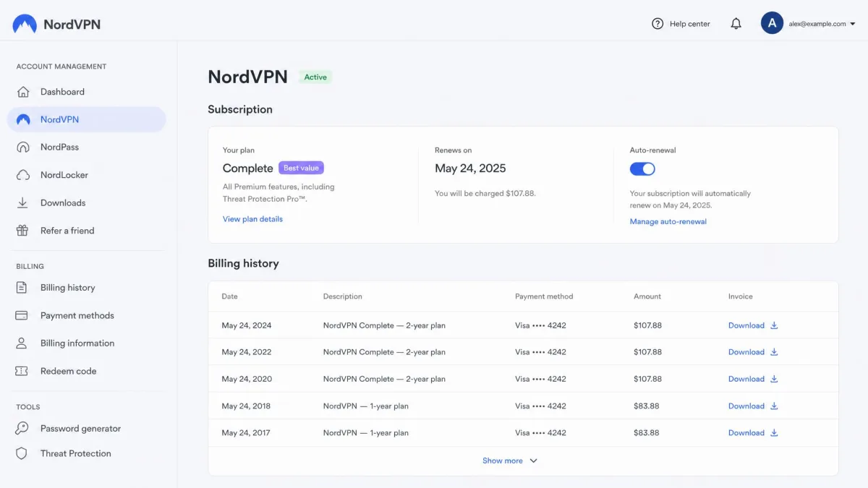Click Download link for May 24, 2022 row

pos(746,352)
